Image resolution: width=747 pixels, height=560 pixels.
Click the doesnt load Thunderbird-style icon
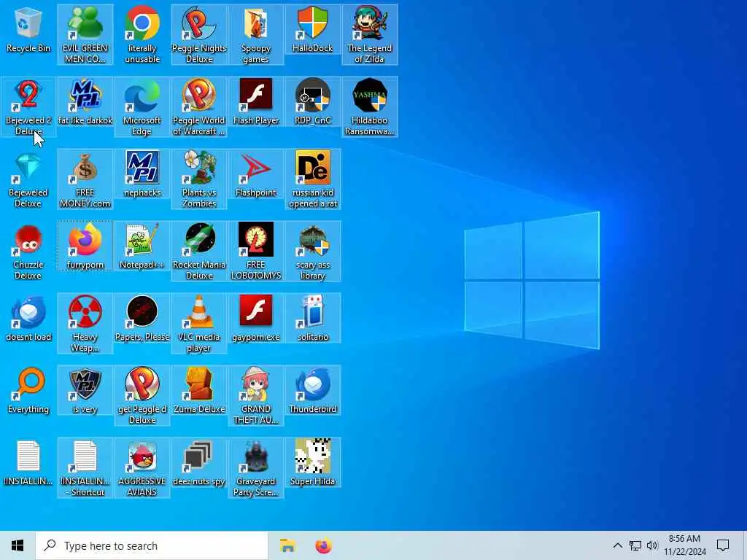pyautogui.click(x=28, y=319)
